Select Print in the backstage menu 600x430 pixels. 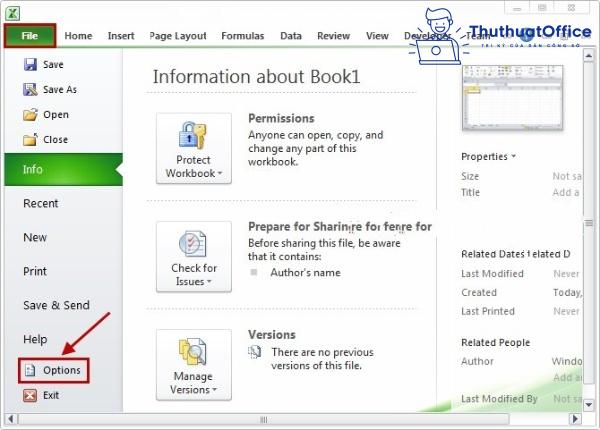35,272
